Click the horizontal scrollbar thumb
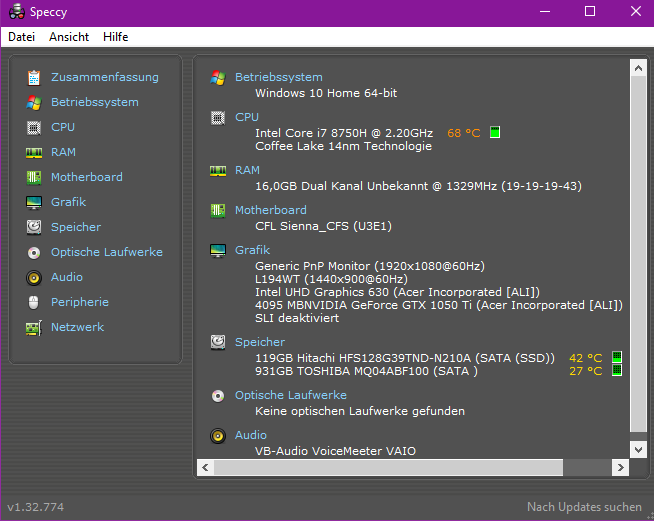The height and width of the screenshot is (521, 654). (388, 468)
